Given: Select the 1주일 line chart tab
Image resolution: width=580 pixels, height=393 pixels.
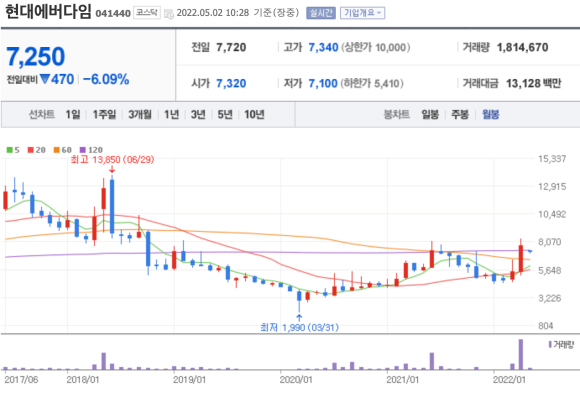Looking at the screenshot, I should pyautogui.click(x=104, y=114).
